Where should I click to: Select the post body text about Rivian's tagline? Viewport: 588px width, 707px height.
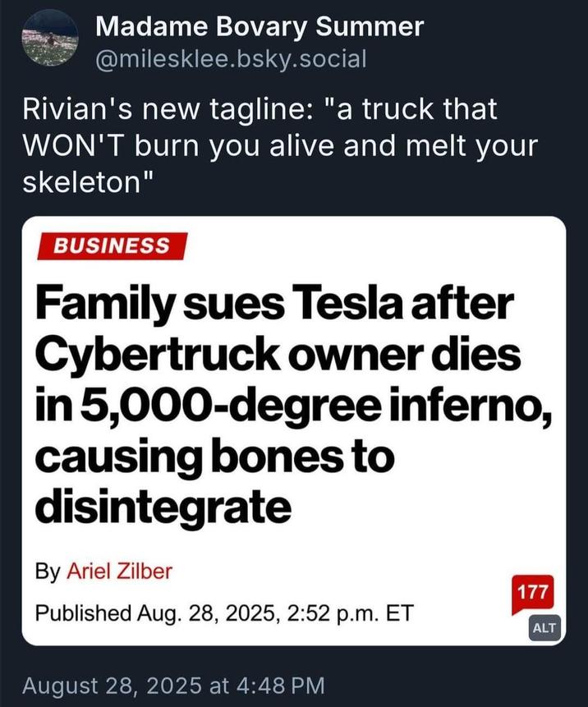pyautogui.click(x=279, y=143)
